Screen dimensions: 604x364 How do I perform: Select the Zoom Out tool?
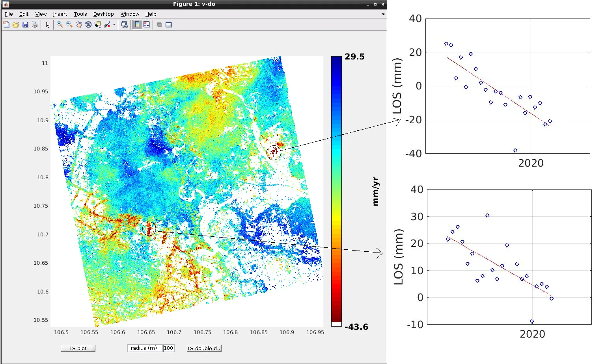pos(69,24)
